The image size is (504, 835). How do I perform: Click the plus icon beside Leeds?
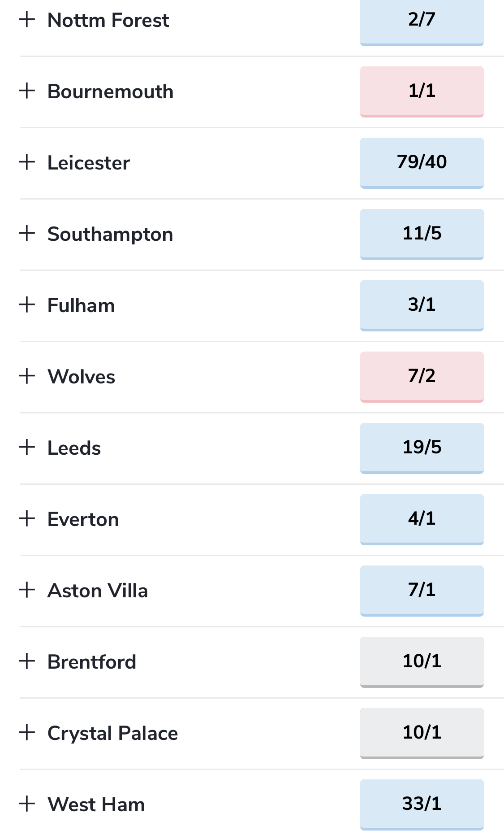pyautogui.click(x=27, y=447)
